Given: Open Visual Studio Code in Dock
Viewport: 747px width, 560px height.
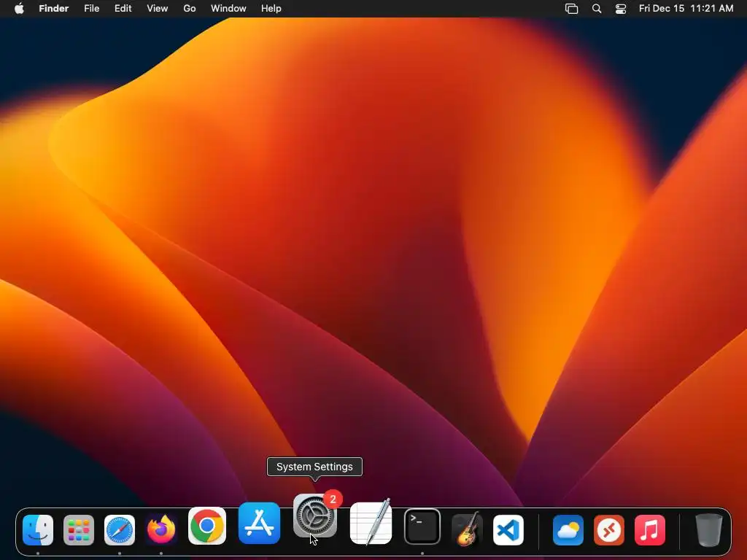Looking at the screenshot, I should [508, 529].
